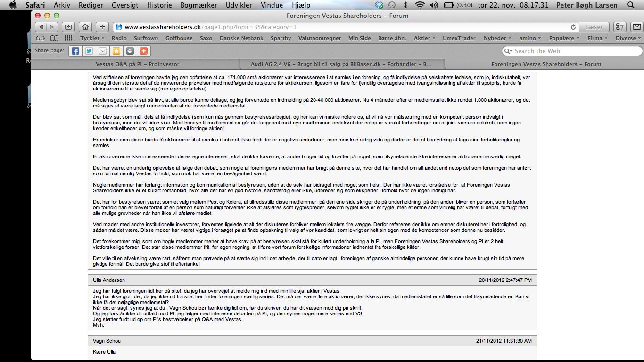Open the Danske Netbank bookmark
This screenshot has width=644, height=362.
point(241,38)
